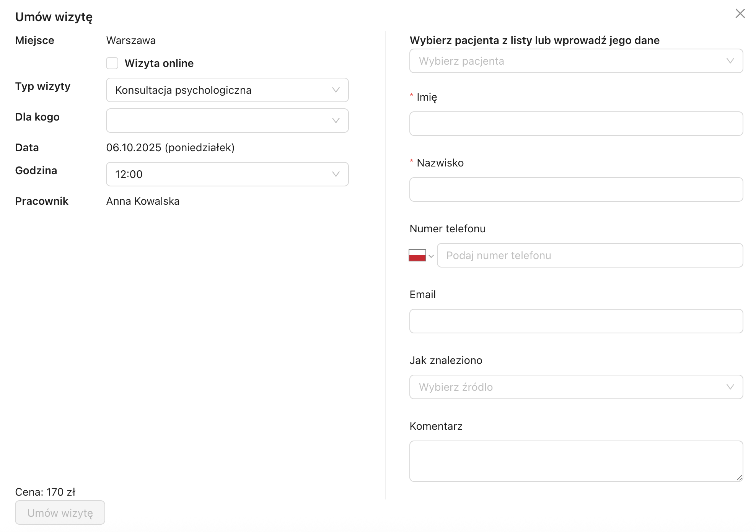The height and width of the screenshot is (532, 756).
Task: Focus the phone number input
Action: click(590, 255)
